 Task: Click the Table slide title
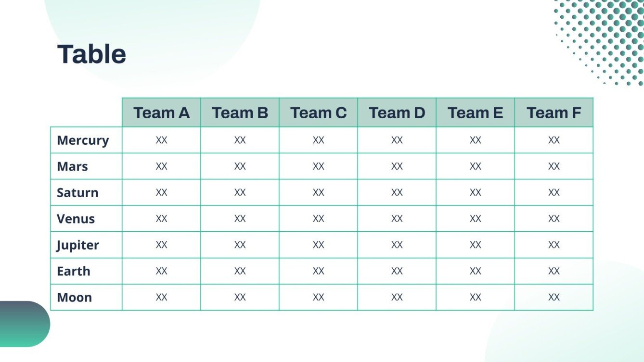pyautogui.click(x=91, y=54)
